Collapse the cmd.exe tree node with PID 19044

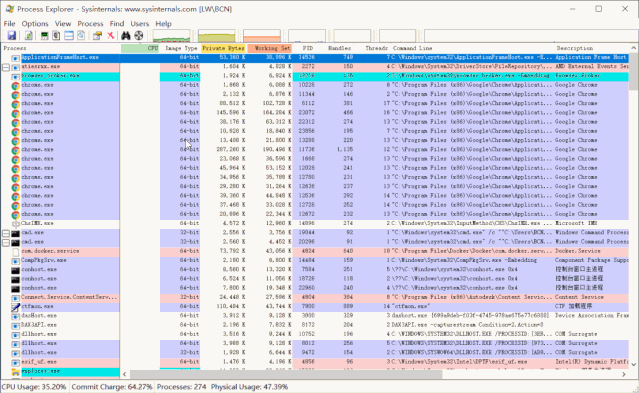[x=6, y=233]
